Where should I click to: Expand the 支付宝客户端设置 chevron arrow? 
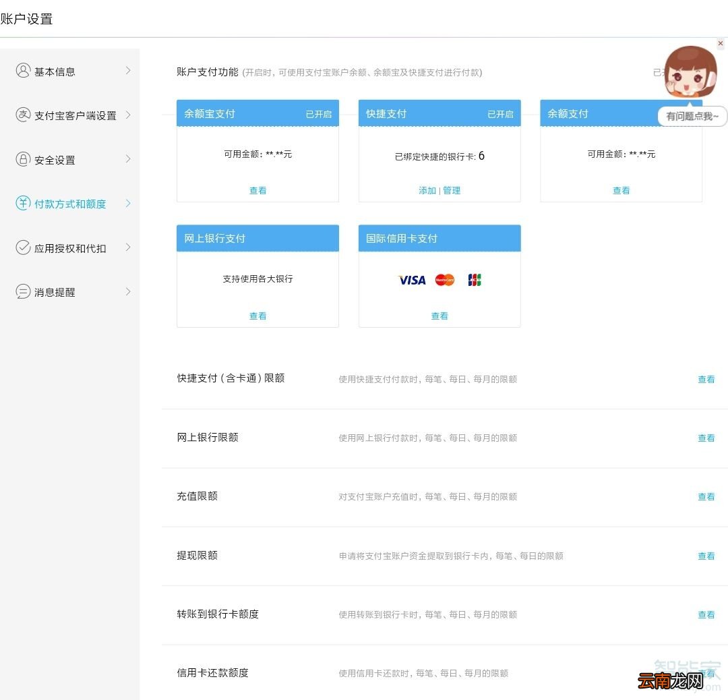click(128, 115)
